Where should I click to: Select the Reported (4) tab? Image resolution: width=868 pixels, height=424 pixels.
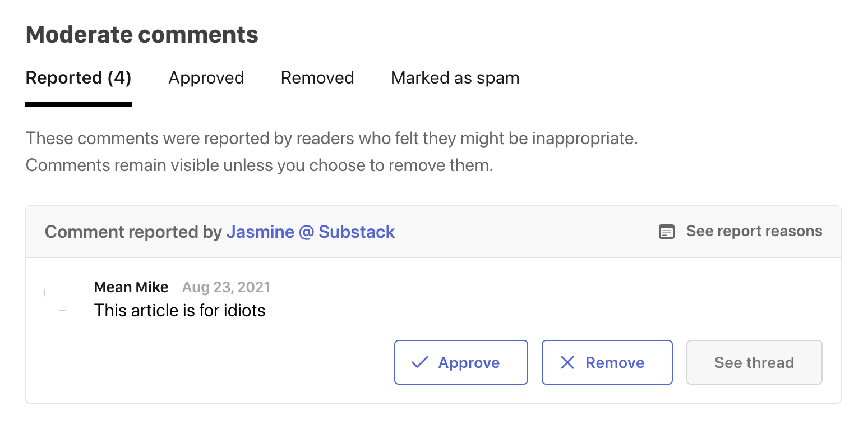(x=78, y=77)
